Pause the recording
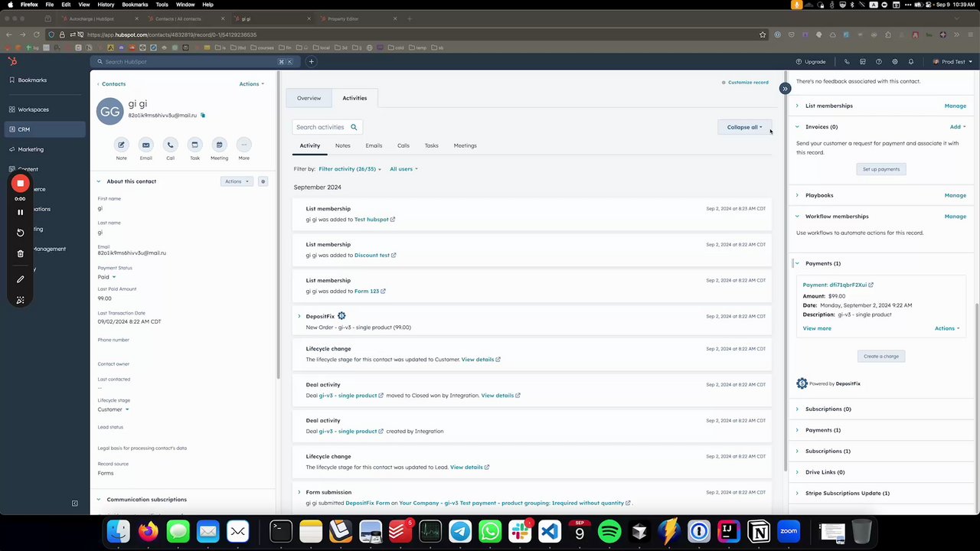980x551 pixels. click(x=21, y=212)
